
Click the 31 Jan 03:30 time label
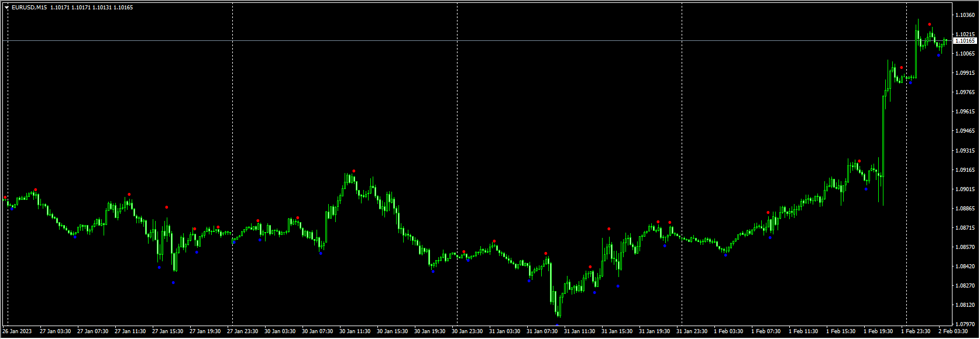[x=504, y=331]
